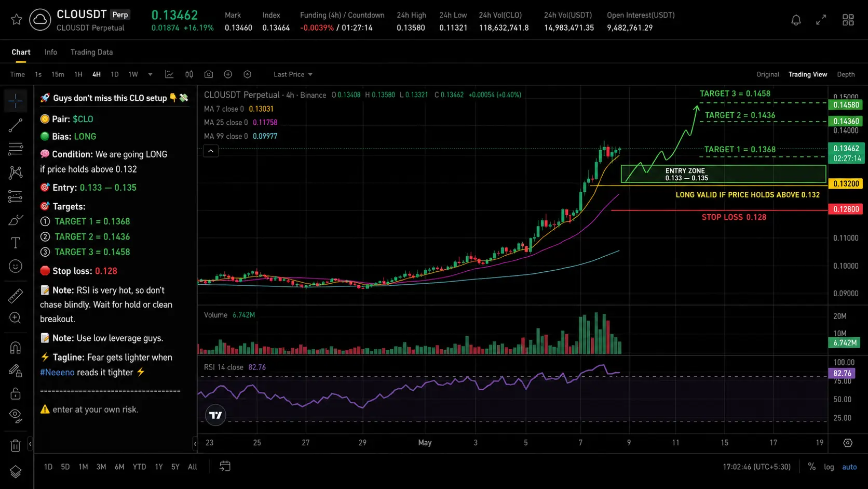Screen dimensions: 868x489
Task: Click the RSI 14 close indicator legend
Action: (x=235, y=367)
